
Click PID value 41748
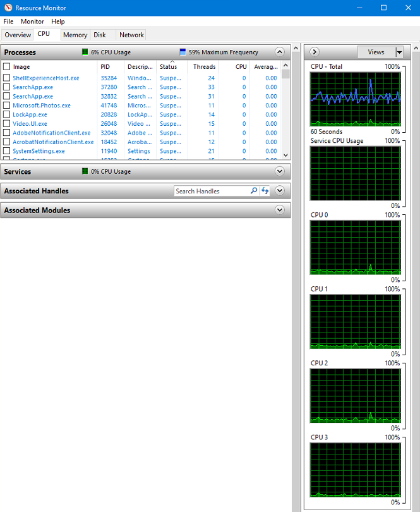pyautogui.click(x=109, y=106)
